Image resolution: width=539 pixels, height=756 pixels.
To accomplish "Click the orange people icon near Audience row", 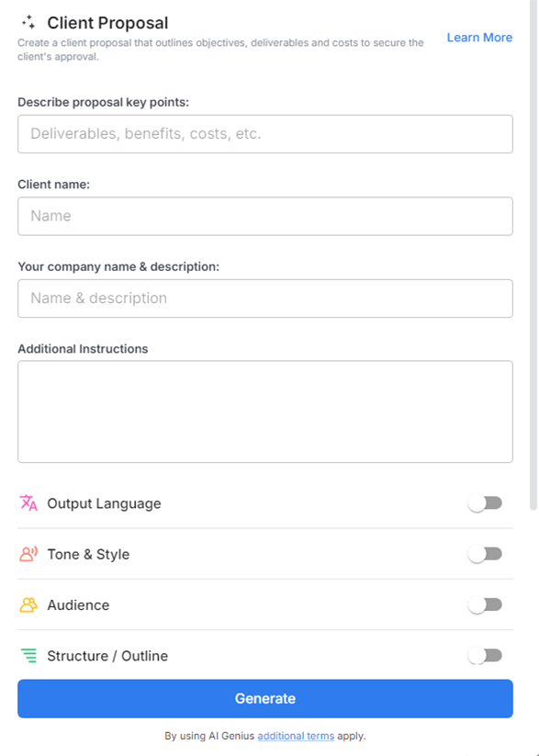I will [x=27, y=604].
